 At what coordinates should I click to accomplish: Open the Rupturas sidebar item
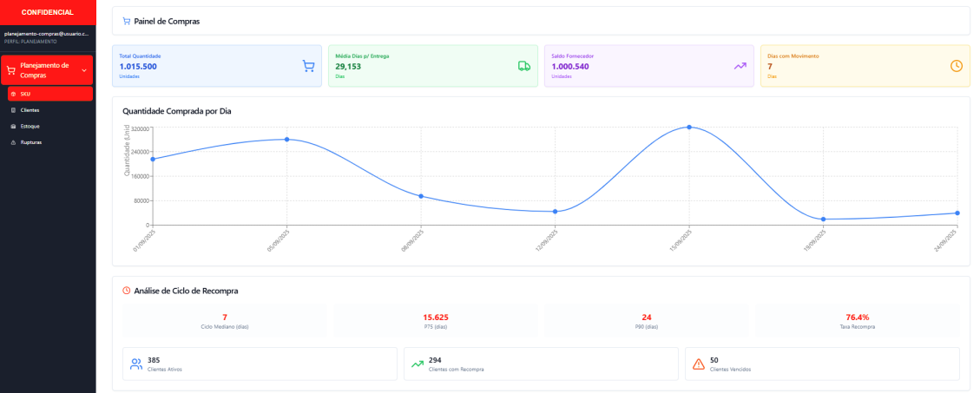point(30,141)
